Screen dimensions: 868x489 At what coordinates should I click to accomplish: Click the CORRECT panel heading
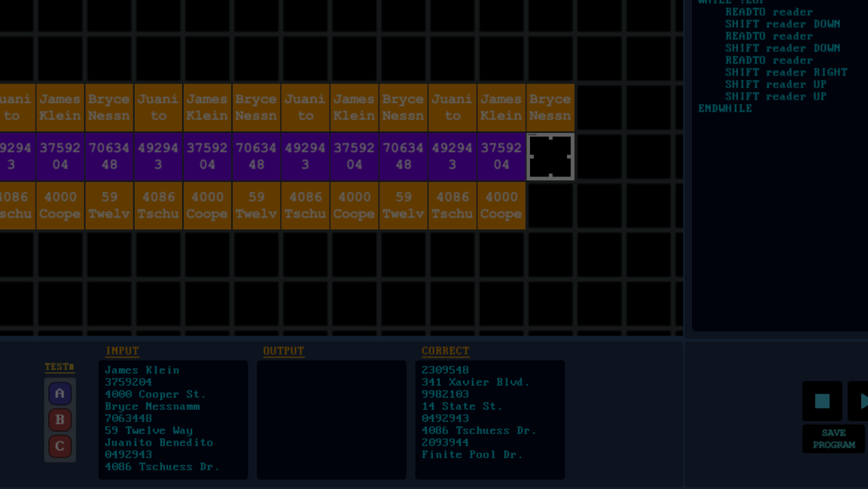tap(445, 351)
